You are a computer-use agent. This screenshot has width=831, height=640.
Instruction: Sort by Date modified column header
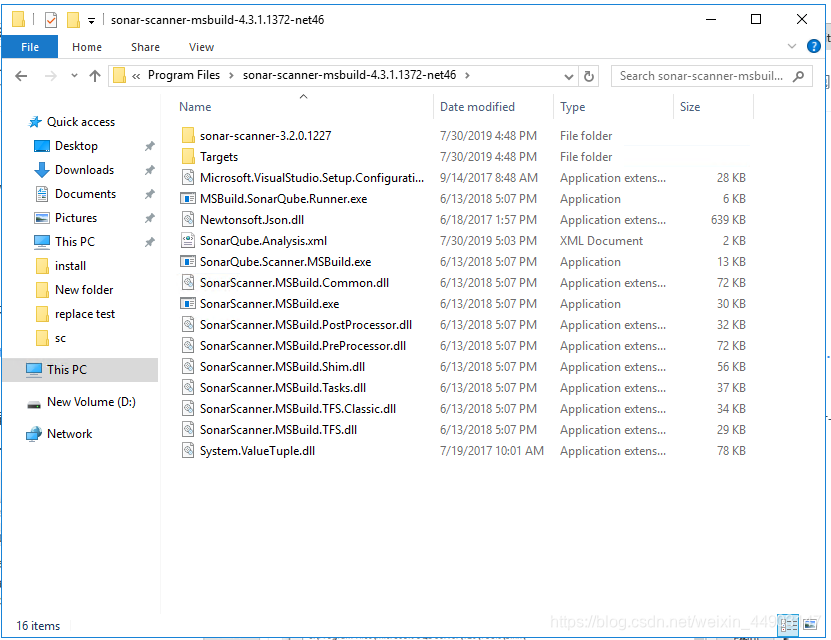coord(493,107)
